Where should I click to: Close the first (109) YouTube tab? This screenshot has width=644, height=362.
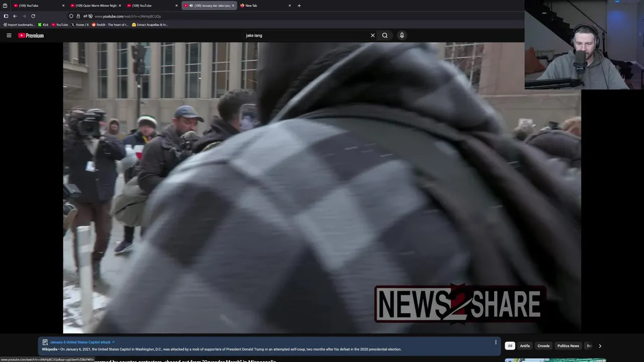[63, 6]
